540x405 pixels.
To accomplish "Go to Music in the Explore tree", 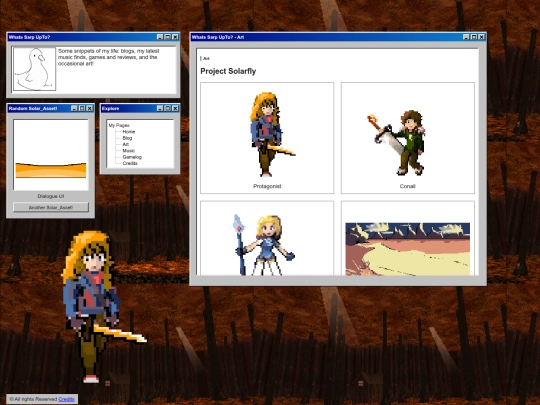I will [128, 150].
